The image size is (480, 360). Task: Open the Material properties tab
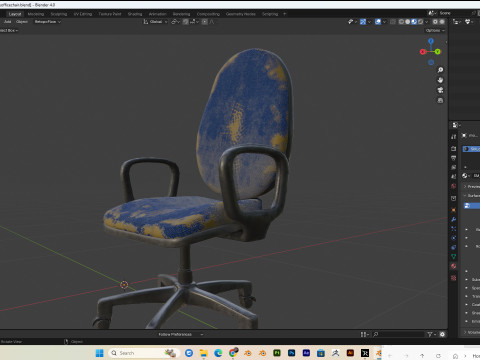point(454,266)
